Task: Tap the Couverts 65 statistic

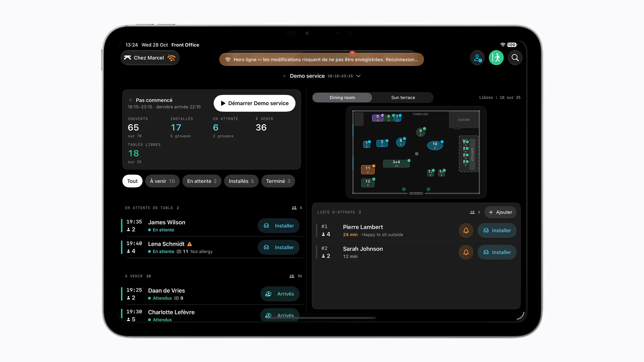Action: [138, 127]
